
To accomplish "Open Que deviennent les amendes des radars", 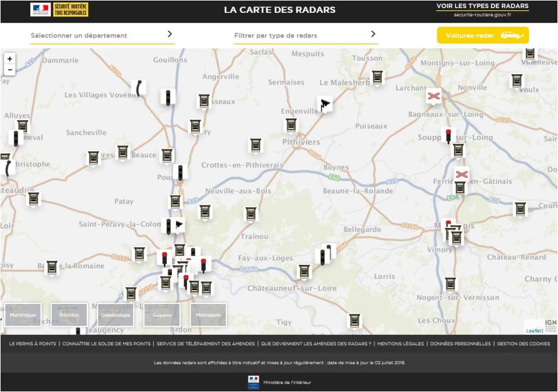I will [x=316, y=344].
